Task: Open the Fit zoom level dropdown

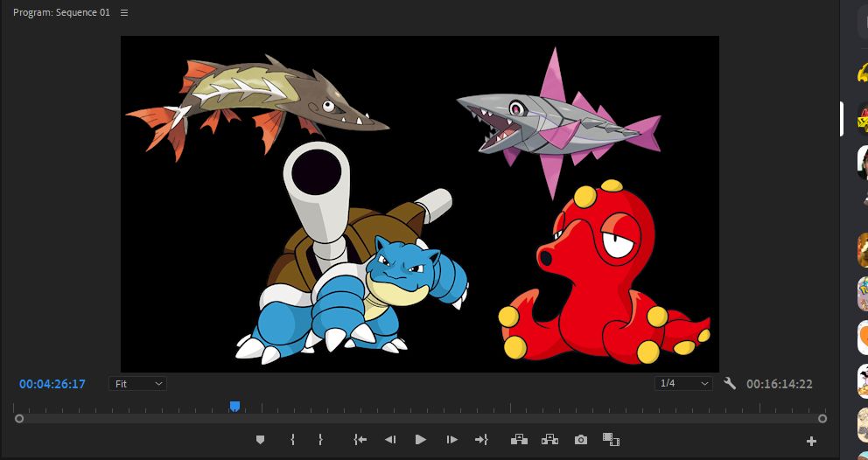Action: 137,384
